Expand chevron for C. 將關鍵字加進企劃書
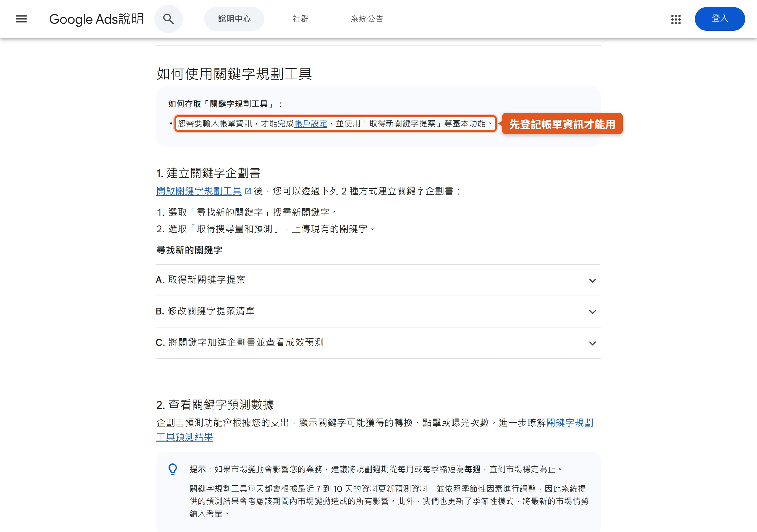Image resolution: width=757 pixels, height=532 pixels. [592, 343]
